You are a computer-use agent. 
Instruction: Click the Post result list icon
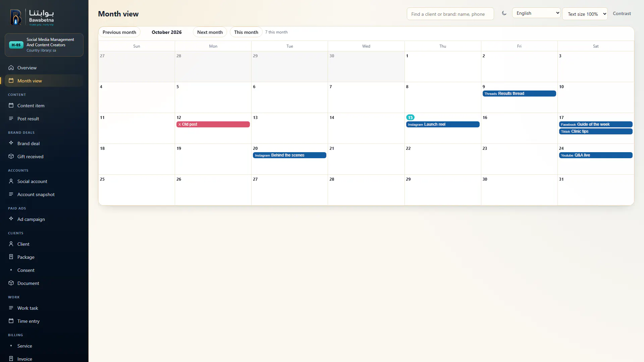11,119
